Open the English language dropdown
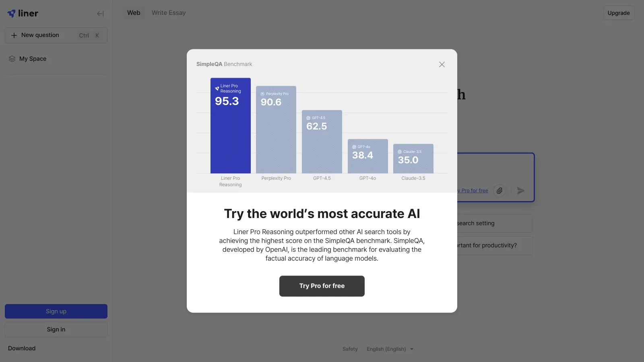The width and height of the screenshot is (644, 362). point(390,349)
